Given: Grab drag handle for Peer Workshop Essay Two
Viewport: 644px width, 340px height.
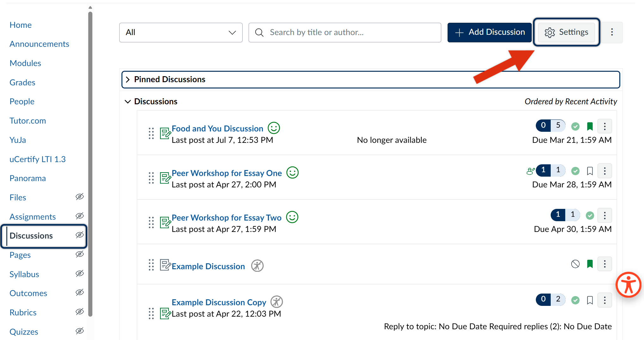Looking at the screenshot, I should click(x=151, y=222).
